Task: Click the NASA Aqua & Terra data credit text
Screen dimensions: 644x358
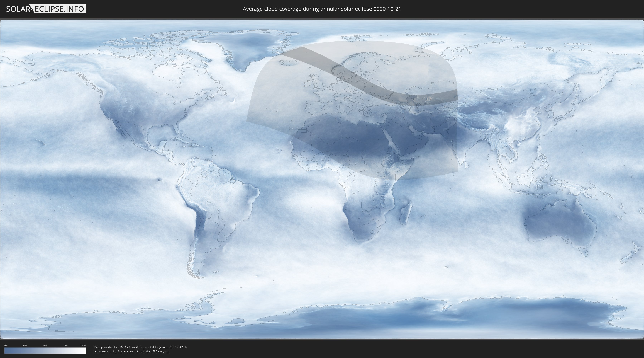Action: [x=140, y=347]
